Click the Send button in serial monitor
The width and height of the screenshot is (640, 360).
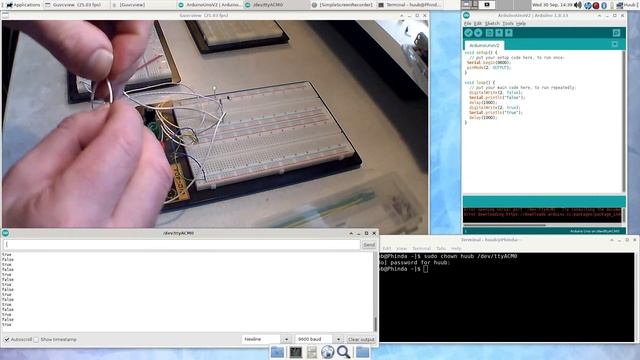(x=369, y=245)
